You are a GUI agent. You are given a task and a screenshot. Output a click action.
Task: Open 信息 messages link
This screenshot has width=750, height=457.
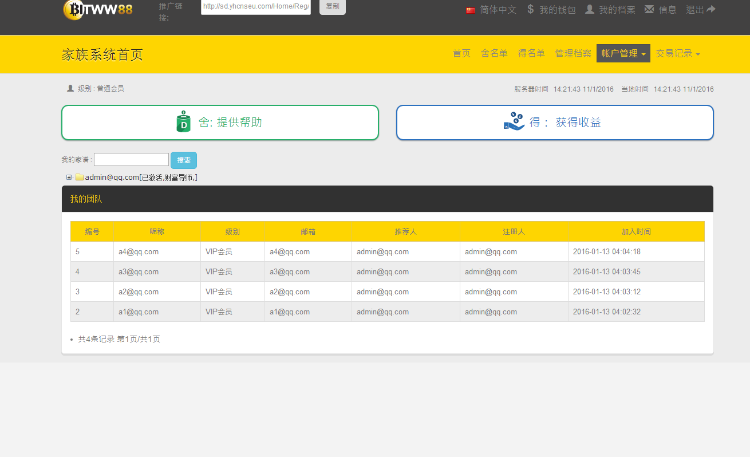[667, 10]
